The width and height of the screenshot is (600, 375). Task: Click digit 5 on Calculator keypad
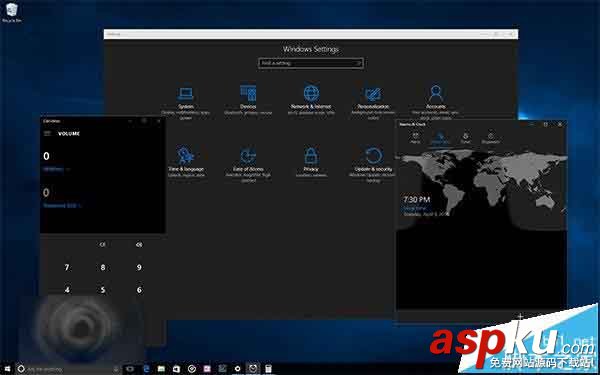point(103,290)
